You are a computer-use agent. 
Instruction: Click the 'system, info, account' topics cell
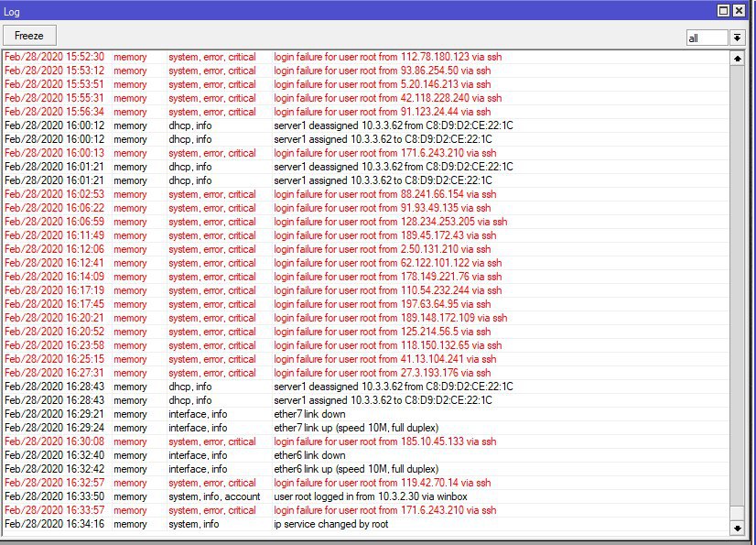(x=214, y=497)
